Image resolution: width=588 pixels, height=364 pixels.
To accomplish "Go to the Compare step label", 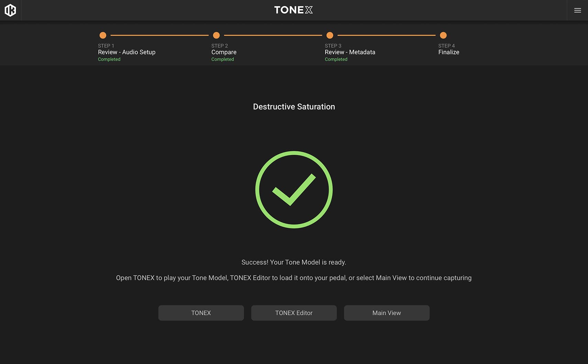I will tap(224, 52).
